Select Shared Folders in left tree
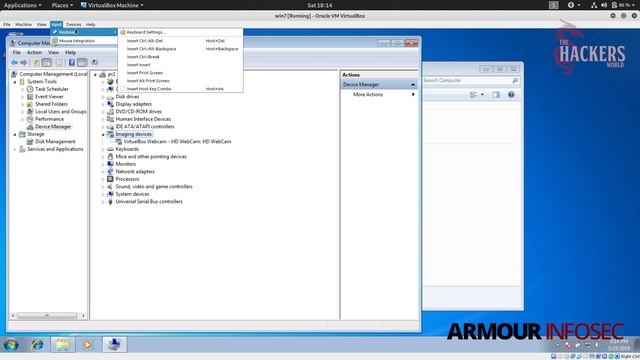This screenshot has width=640, height=360. pyautogui.click(x=51, y=104)
